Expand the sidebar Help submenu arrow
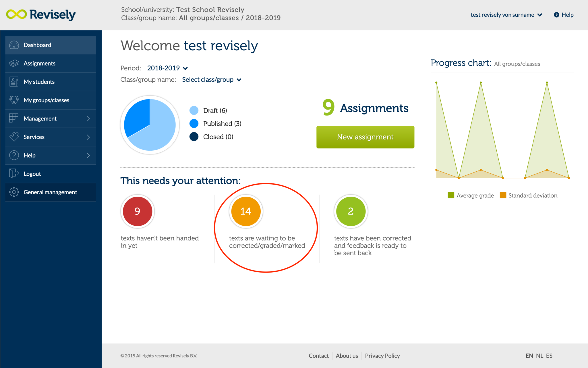 tap(88, 156)
